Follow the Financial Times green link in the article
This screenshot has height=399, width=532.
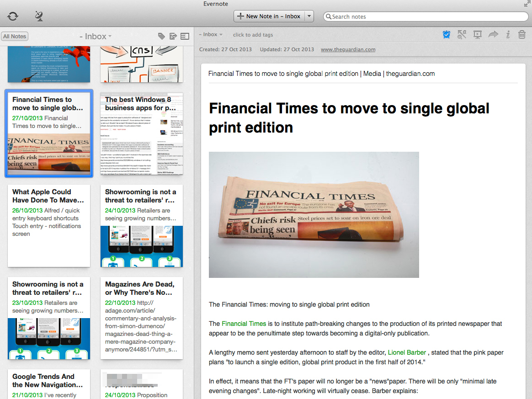[244, 324]
